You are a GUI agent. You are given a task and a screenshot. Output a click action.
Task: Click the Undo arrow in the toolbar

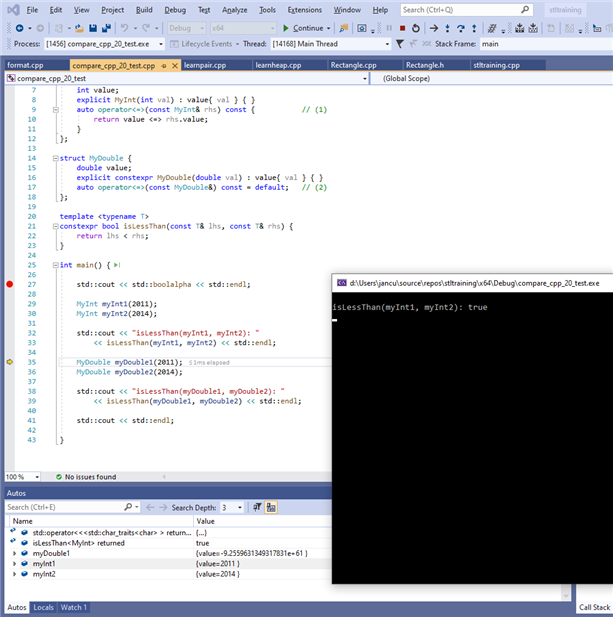(125, 28)
